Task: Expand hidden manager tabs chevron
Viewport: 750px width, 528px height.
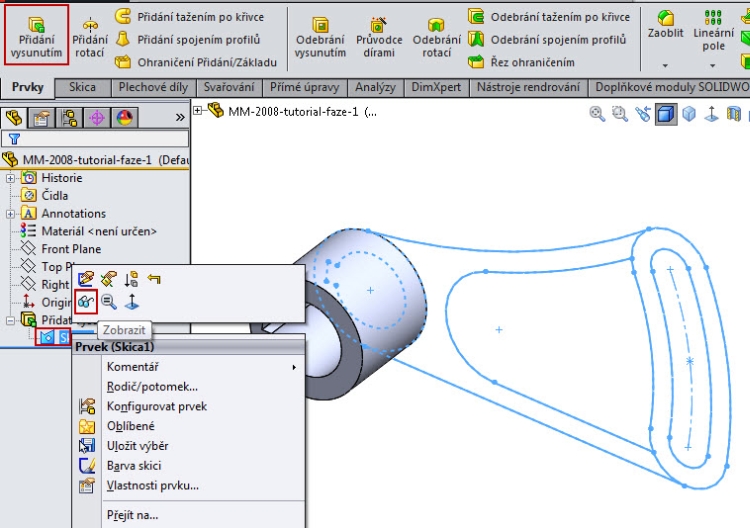Action: tap(180, 117)
